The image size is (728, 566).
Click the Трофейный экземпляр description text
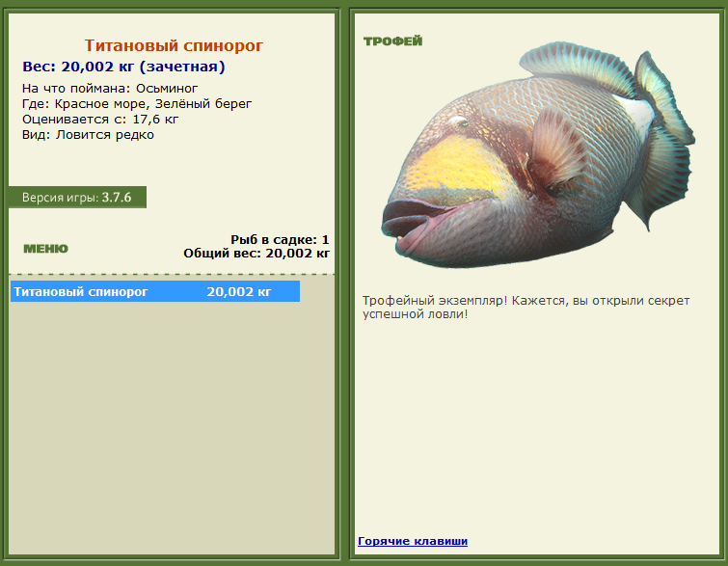(526, 308)
